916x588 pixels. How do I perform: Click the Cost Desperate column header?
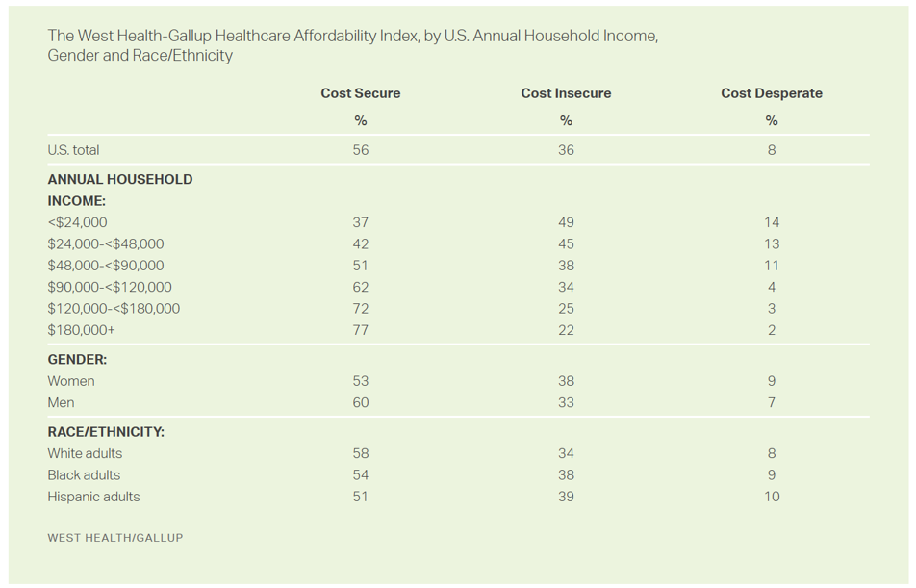coord(771,93)
